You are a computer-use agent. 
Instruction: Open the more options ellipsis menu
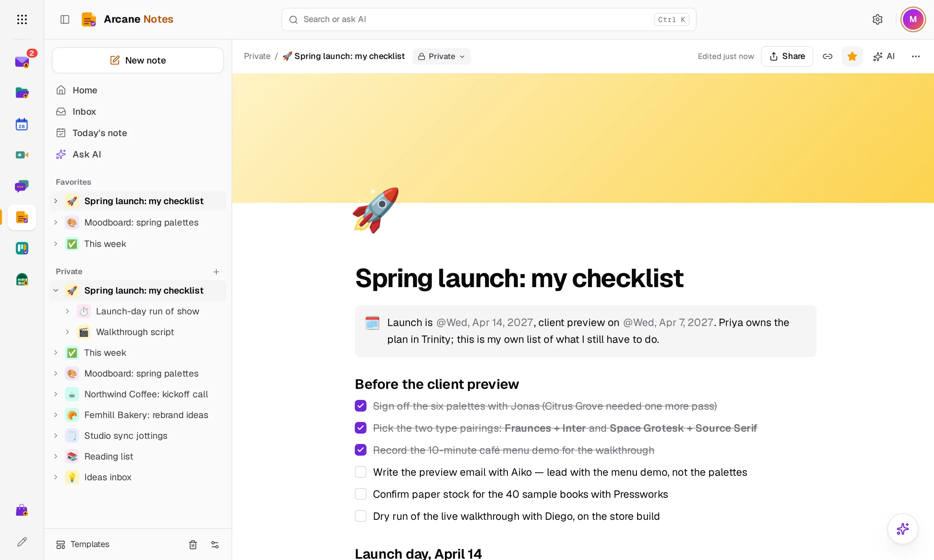(916, 56)
